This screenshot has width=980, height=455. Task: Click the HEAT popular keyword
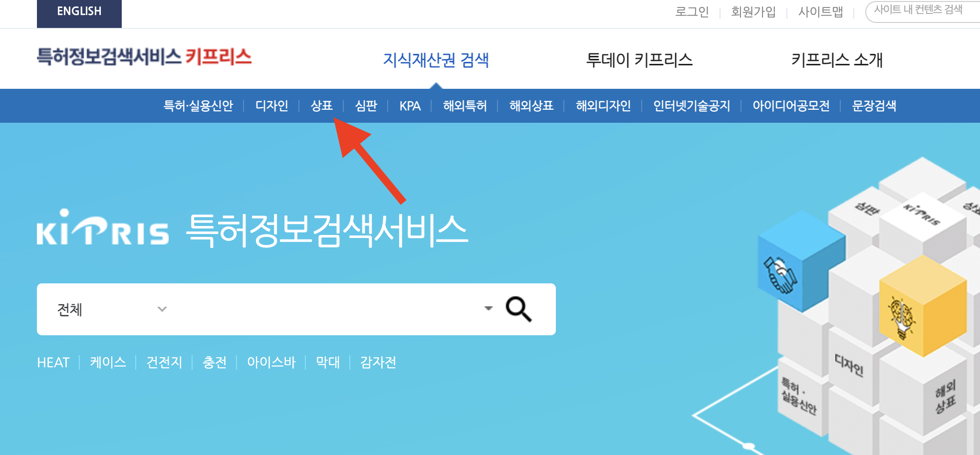(53, 362)
